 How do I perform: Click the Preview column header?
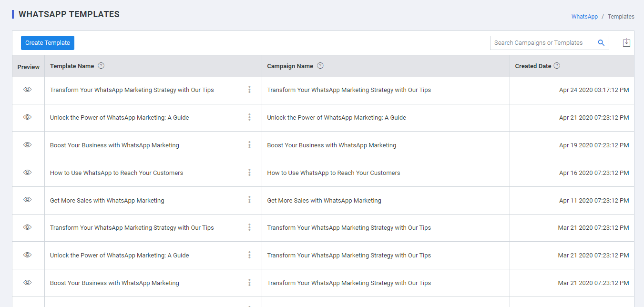coord(29,67)
